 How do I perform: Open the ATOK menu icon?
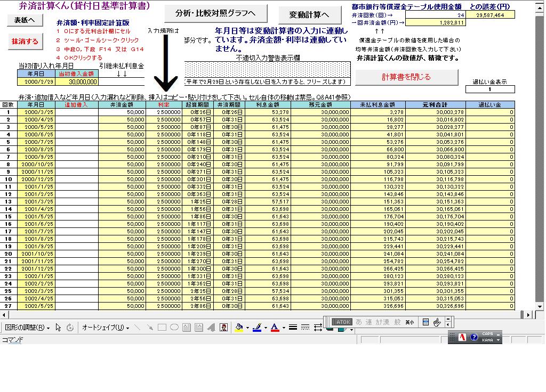click(x=425, y=322)
